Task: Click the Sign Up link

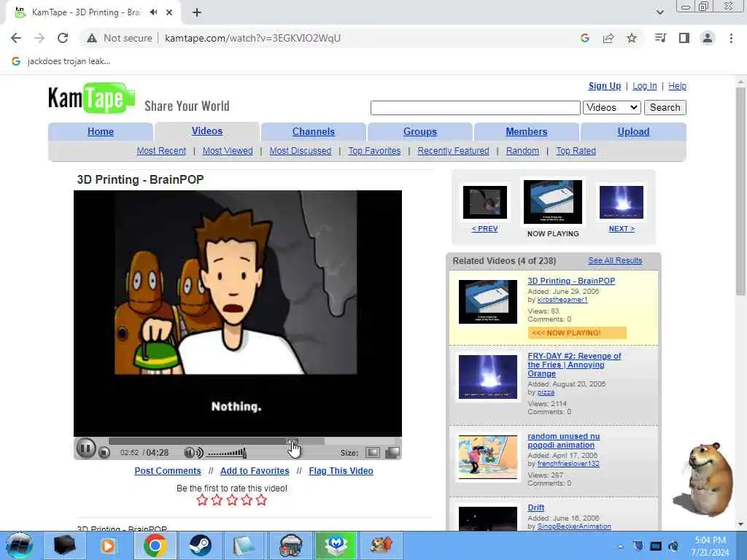Action: click(605, 86)
